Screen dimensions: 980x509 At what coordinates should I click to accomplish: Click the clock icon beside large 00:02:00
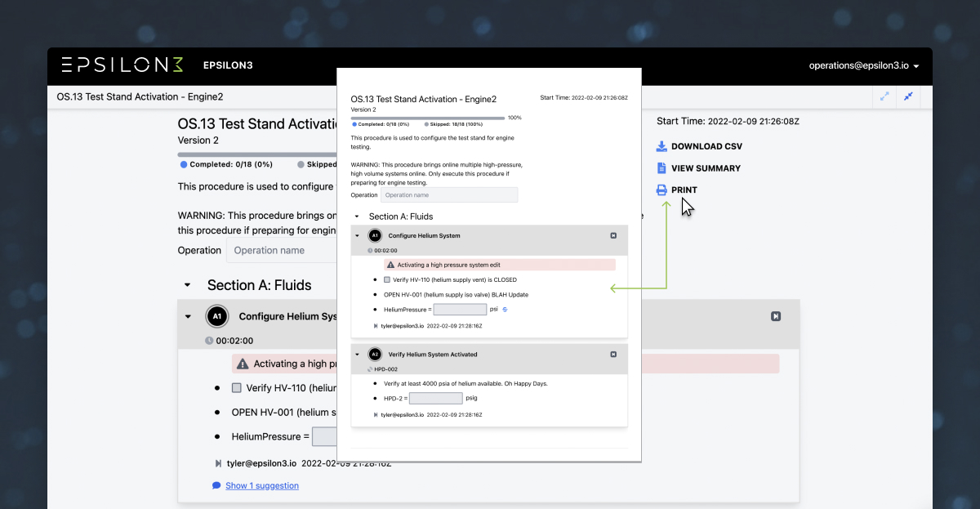(x=210, y=341)
